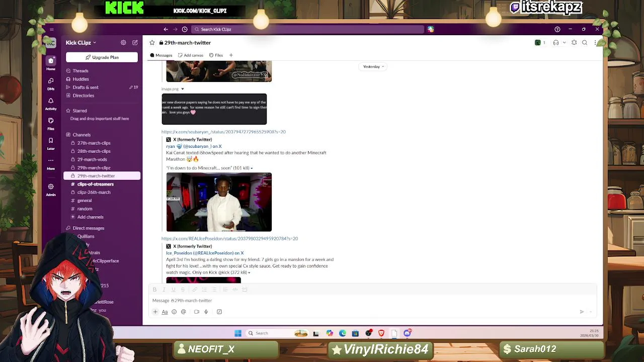Toggle strikethrough formatting in composer
This screenshot has width=644, height=362.
[x=183, y=290]
